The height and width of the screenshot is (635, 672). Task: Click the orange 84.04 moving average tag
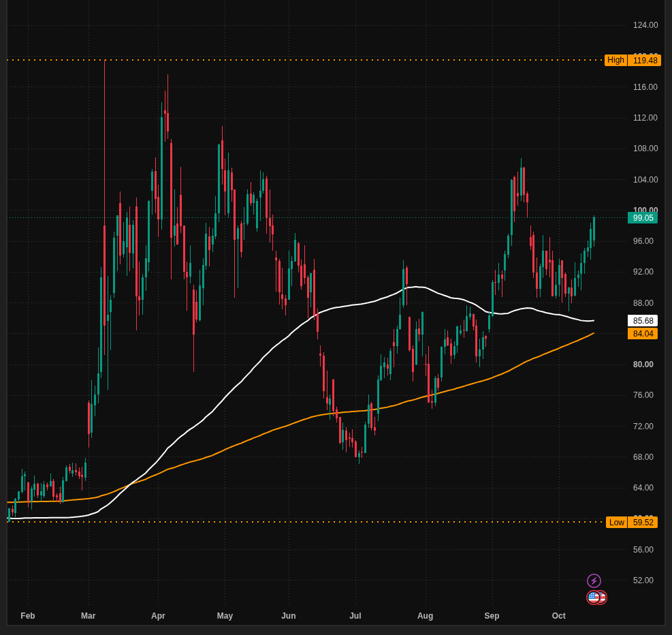click(643, 334)
